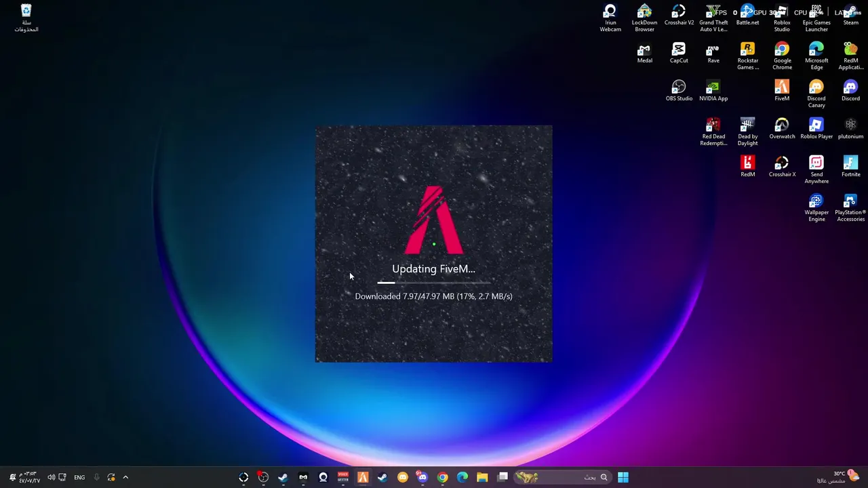
Task: Click the FiveM logo in updater window
Action: click(x=434, y=220)
